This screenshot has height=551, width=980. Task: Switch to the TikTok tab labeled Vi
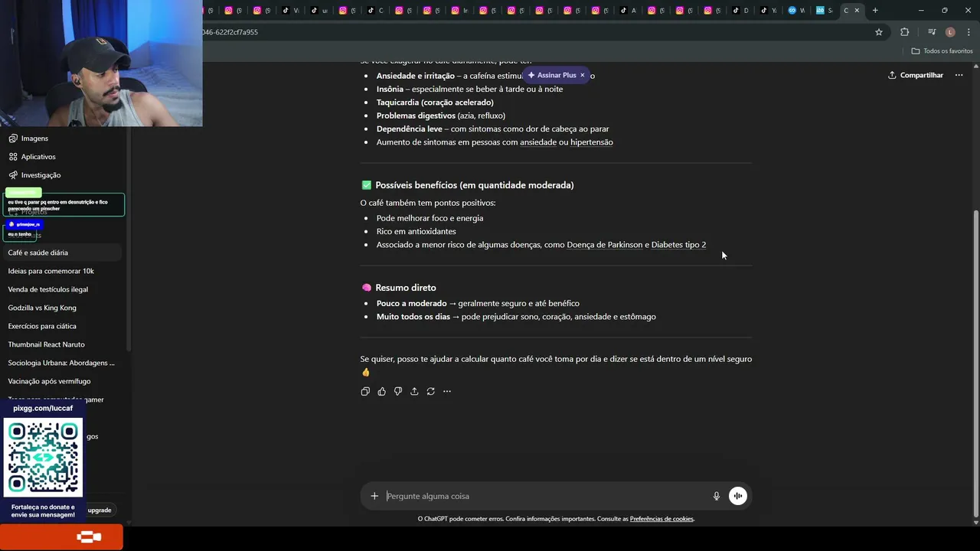pos(291,10)
